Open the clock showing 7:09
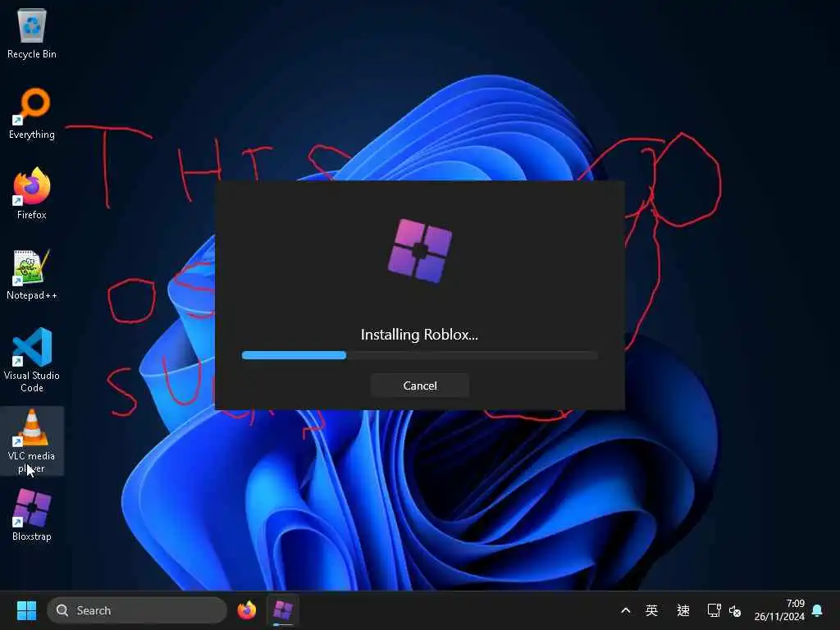Screen dimensions: 840x630 (x=779, y=610)
